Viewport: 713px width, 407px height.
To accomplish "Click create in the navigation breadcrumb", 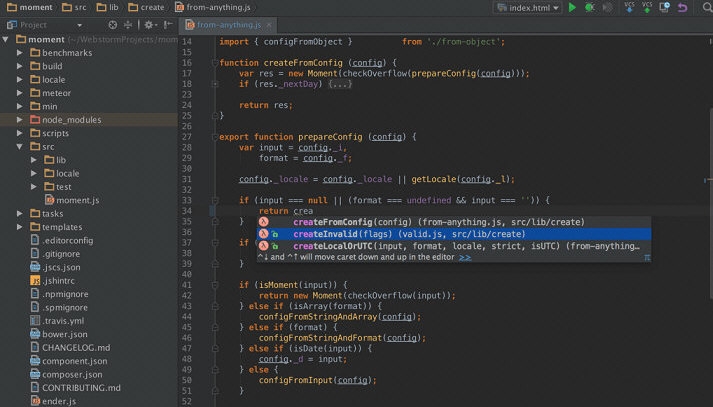I will 146,7.
